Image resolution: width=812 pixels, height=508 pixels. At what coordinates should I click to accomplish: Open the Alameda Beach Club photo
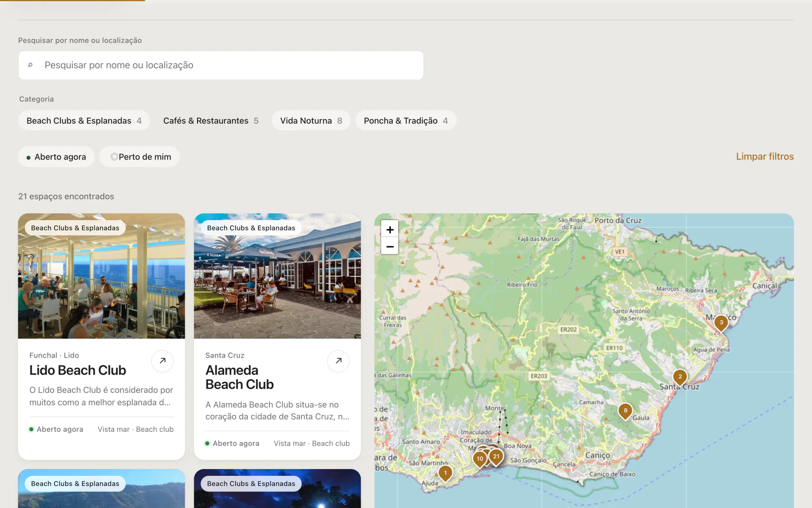(x=277, y=276)
